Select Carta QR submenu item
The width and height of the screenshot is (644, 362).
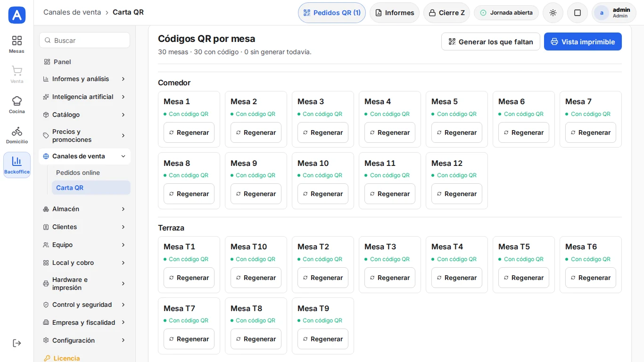(x=91, y=188)
